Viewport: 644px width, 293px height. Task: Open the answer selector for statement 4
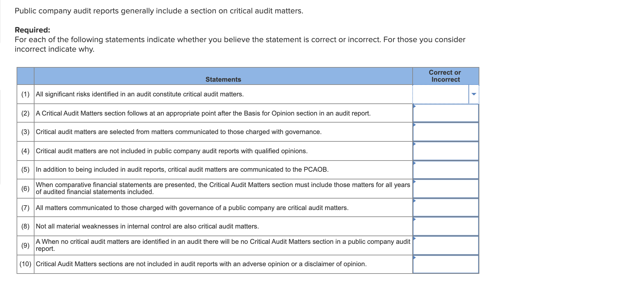coord(446,151)
